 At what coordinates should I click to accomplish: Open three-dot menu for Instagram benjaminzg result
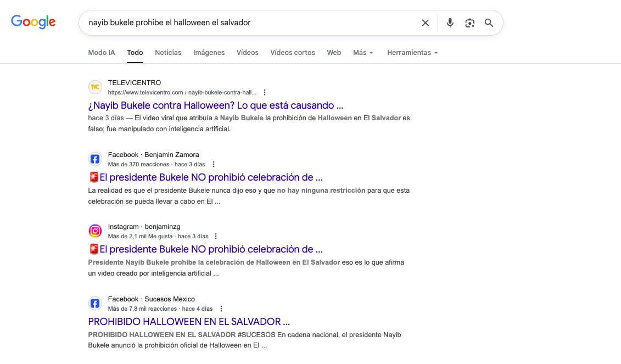[216, 236]
